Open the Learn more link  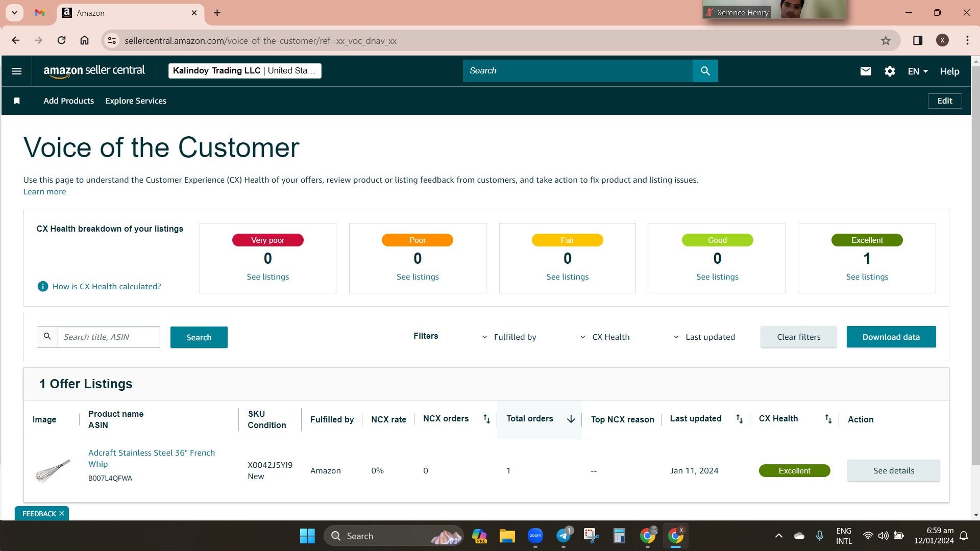pos(44,192)
